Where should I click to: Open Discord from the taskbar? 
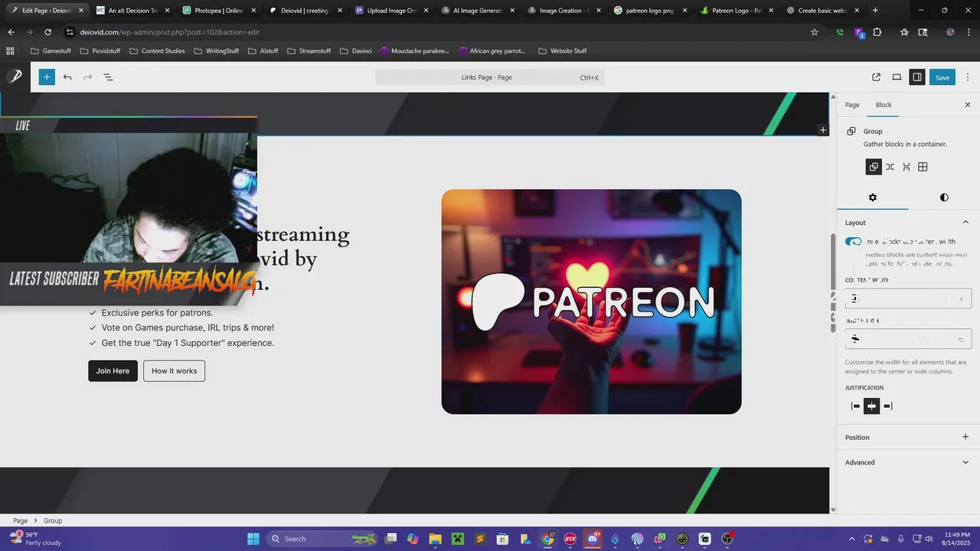[x=592, y=539]
